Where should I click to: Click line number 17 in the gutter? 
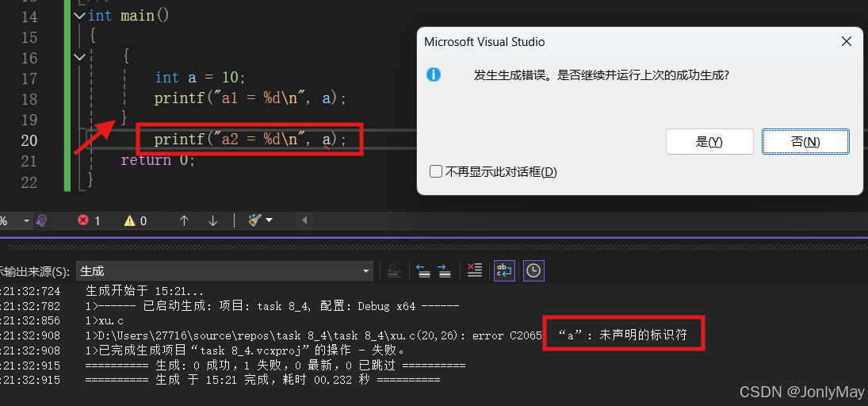click(29, 79)
